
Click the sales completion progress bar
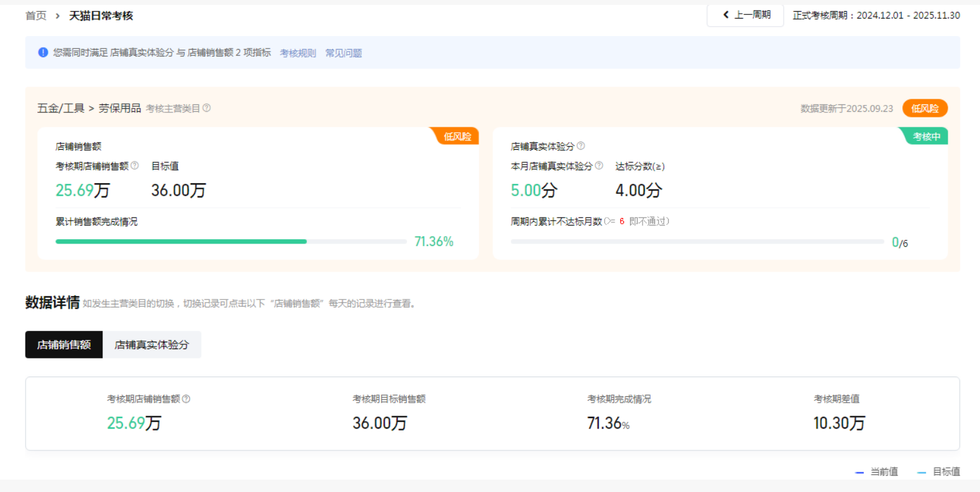point(231,242)
